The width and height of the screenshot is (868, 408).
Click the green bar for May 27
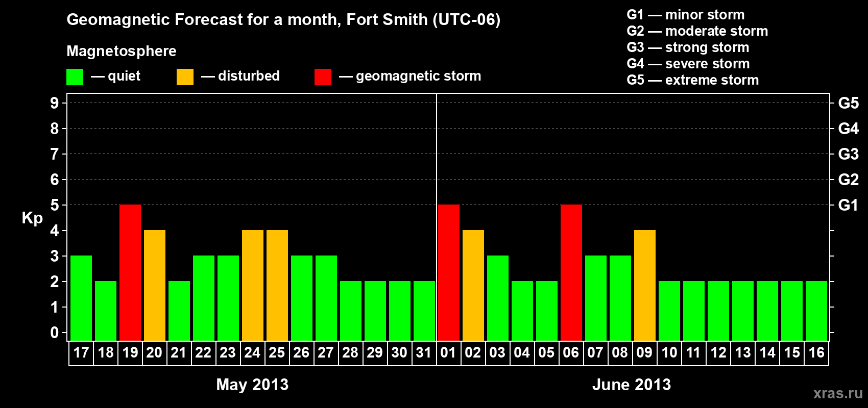326,298
